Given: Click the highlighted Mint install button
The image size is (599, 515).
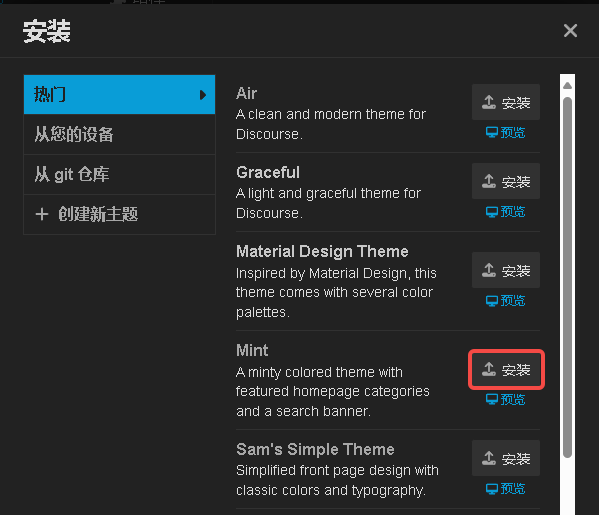Looking at the screenshot, I should pyautogui.click(x=506, y=369).
